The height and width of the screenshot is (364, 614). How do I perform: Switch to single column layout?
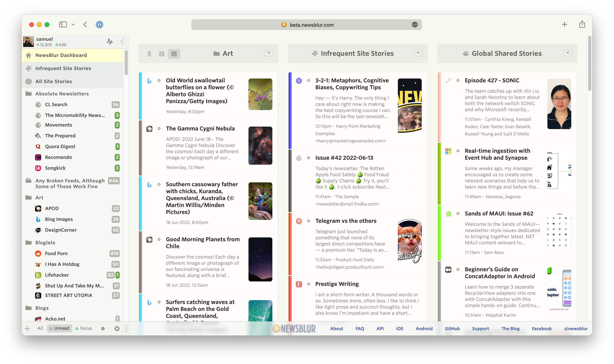pyautogui.click(x=149, y=54)
